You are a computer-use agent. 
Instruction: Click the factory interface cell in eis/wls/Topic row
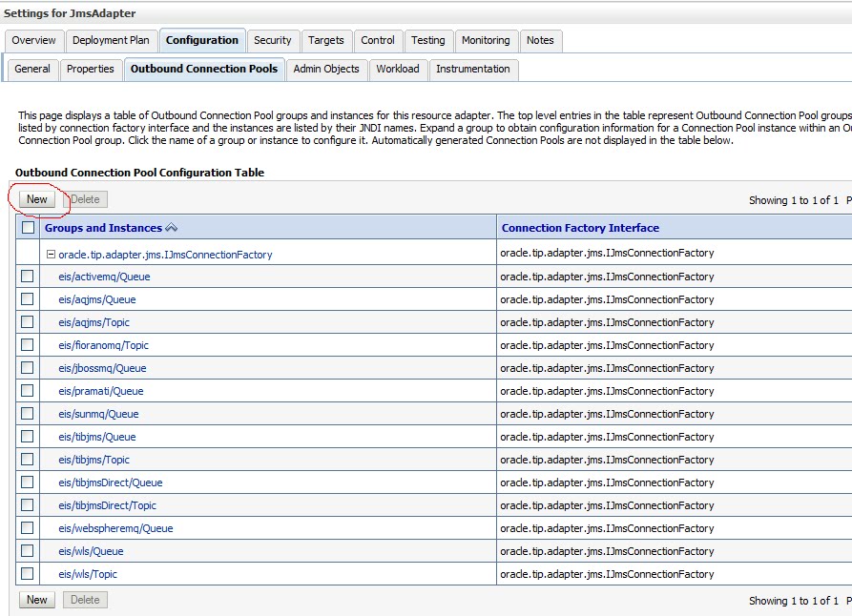click(x=674, y=574)
